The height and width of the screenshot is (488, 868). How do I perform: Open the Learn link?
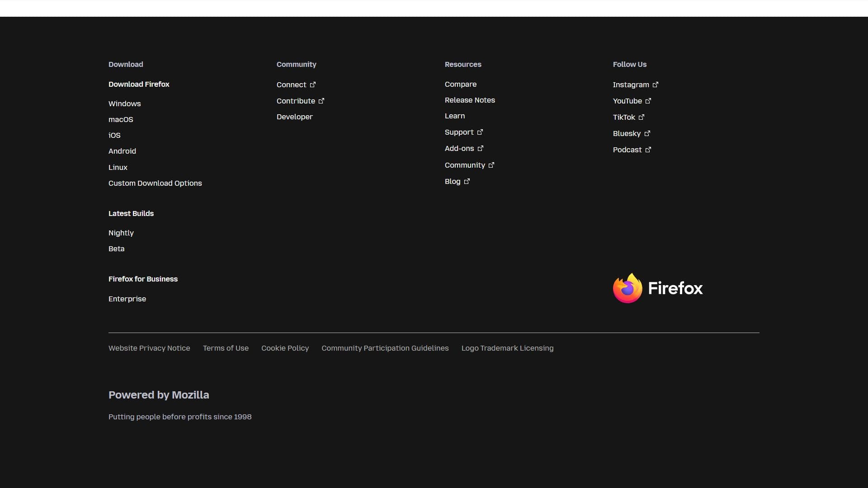pyautogui.click(x=455, y=116)
